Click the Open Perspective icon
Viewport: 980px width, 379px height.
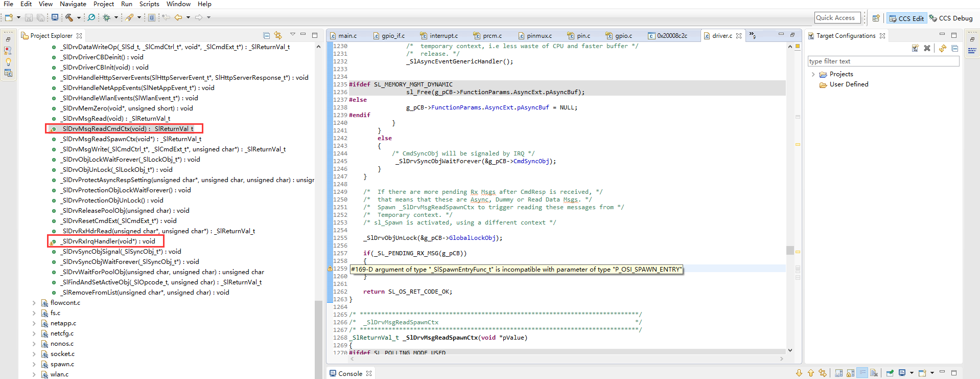[876, 18]
